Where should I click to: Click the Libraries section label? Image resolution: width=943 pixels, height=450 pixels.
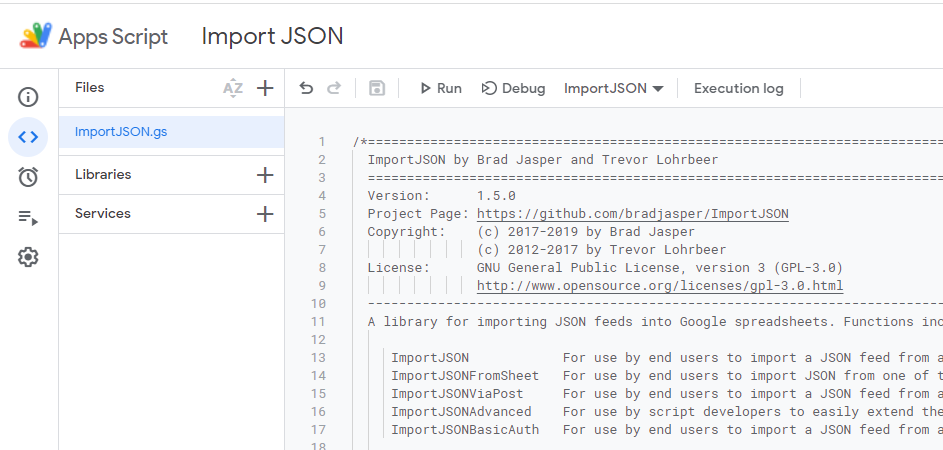pyautogui.click(x=103, y=174)
